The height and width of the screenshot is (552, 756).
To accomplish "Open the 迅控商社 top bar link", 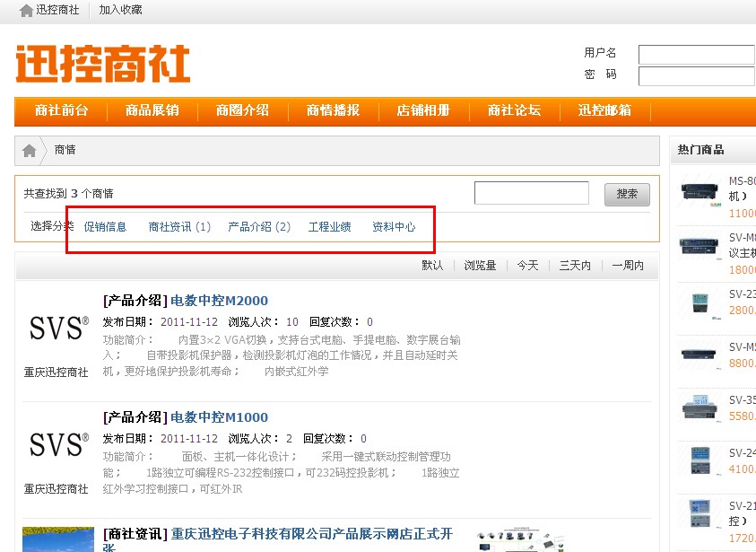I will pyautogui.click(x=57, y=10).
